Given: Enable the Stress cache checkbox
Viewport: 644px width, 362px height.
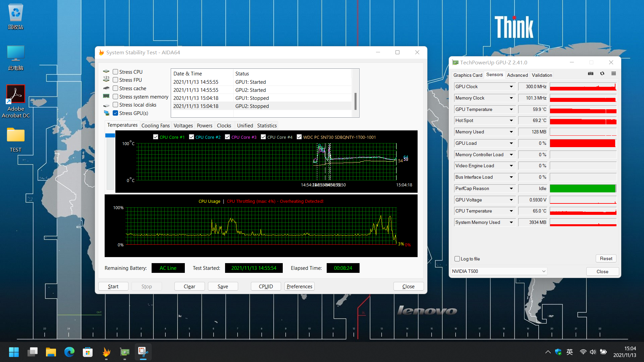Looking at the screenshot, I should (x=115, y=88).
